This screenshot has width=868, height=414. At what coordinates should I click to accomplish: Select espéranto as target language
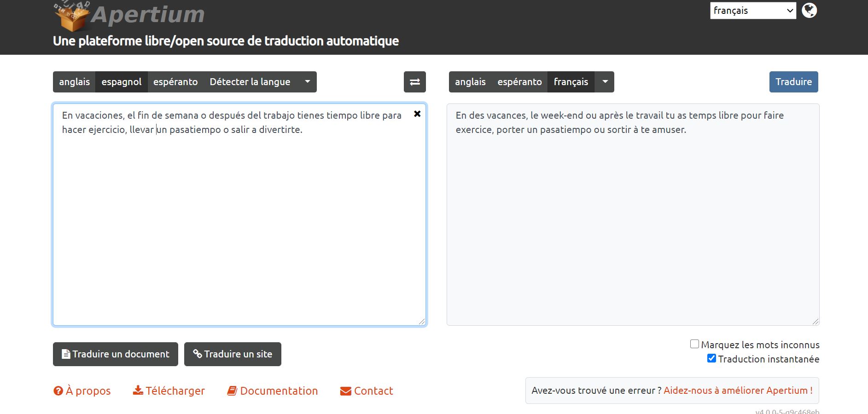(519, 82)
